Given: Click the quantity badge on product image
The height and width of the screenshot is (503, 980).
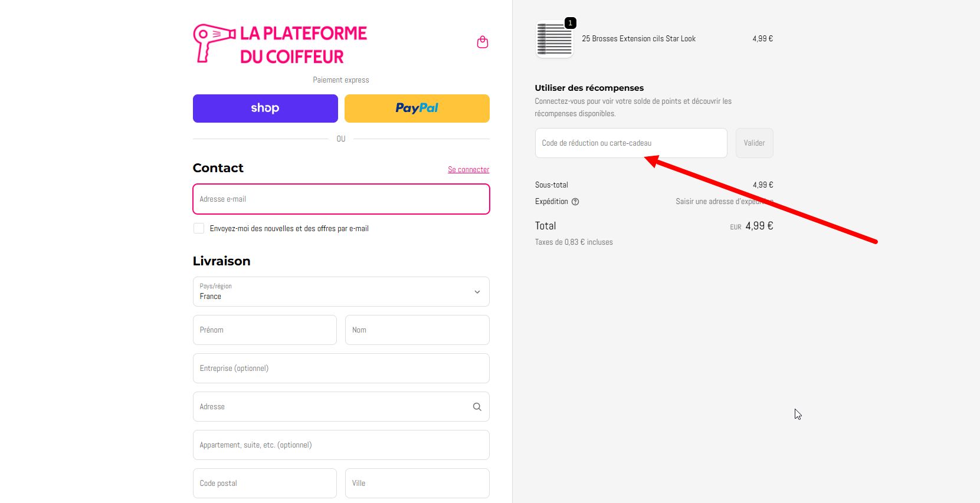Looking at the screenshot, I should pyautogui.click(x=570, y=23).
